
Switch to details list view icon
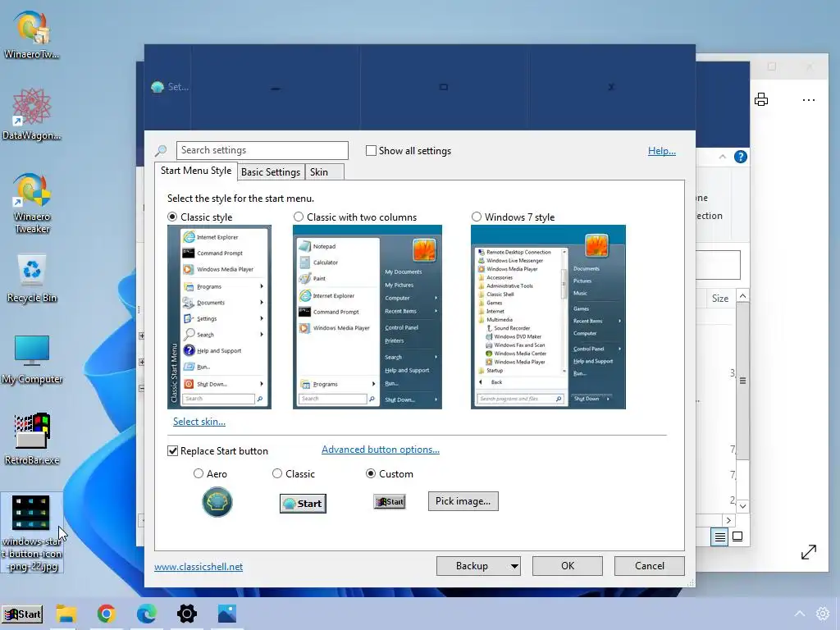[720, 536]
